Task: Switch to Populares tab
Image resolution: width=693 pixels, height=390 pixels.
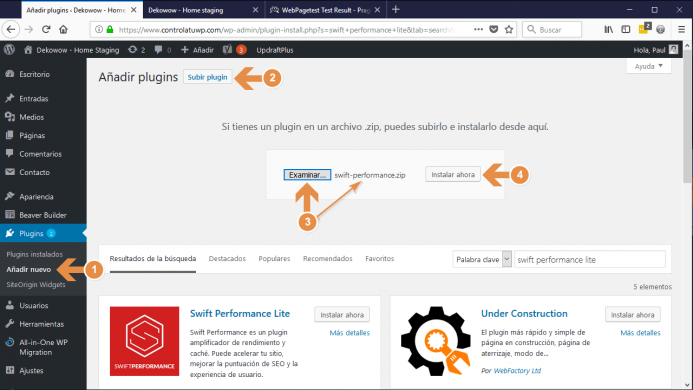Action: coord(274,258)
